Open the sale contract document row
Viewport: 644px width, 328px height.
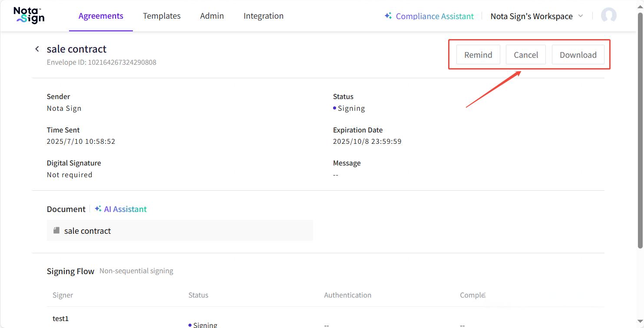(x=180, y=231)
